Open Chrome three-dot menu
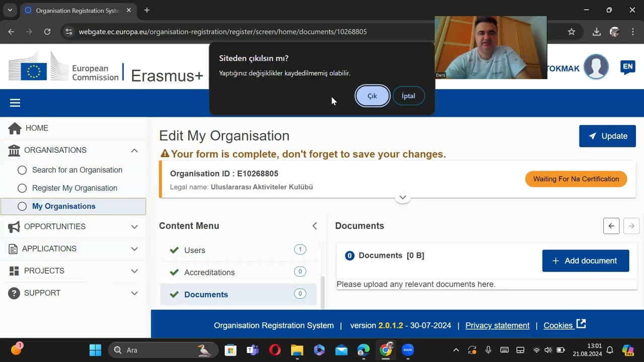Screen dimensions: 644x362 coord(633,32)
